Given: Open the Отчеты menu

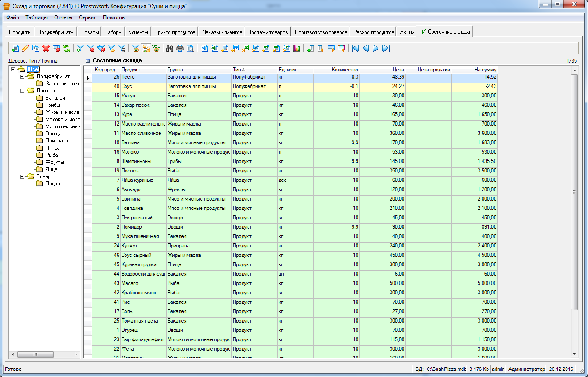Looking at the screenshot, I should point(63,17).
